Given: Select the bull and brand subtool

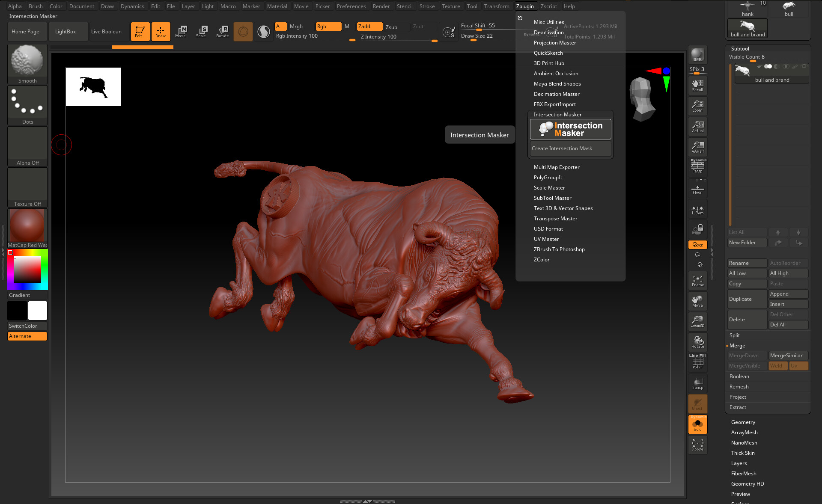Looking at the screenshot, I should (772, 73).
